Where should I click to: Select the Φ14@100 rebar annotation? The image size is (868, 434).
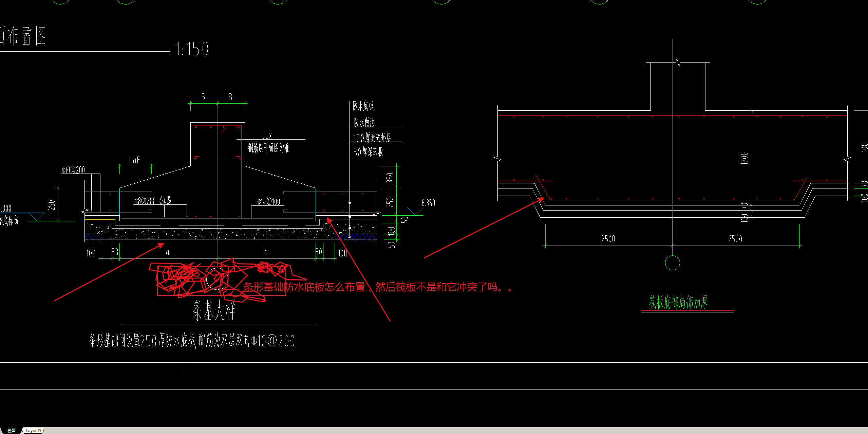(269, 201)
